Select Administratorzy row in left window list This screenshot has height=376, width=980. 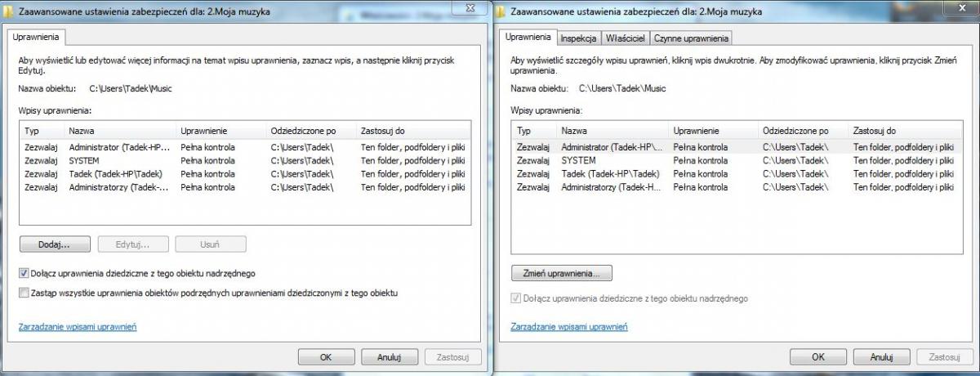click(244, 187)
